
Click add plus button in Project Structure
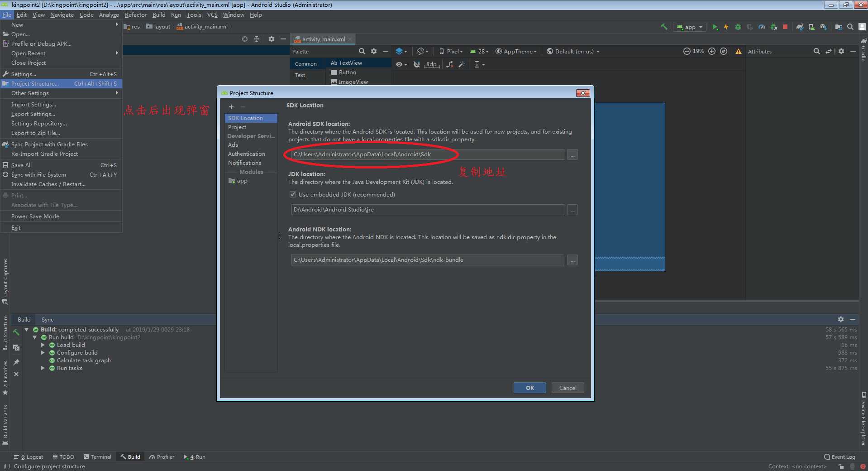231,107
